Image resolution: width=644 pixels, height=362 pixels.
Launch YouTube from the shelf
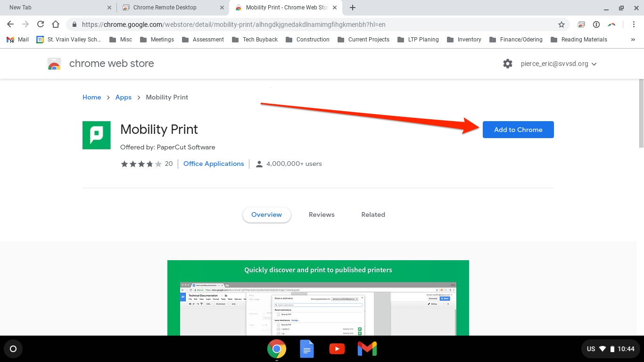(337, 349)
